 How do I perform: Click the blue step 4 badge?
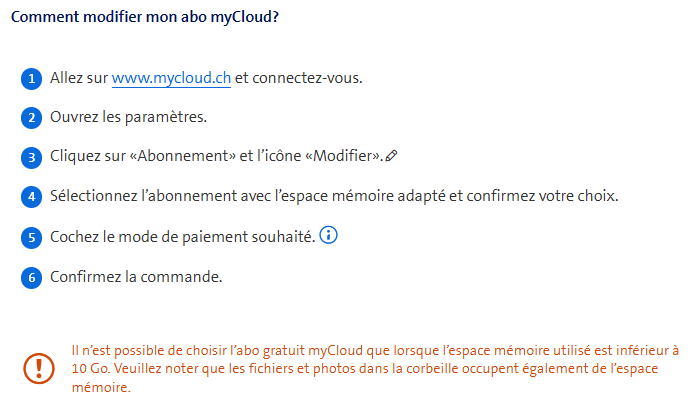point(33,197)
